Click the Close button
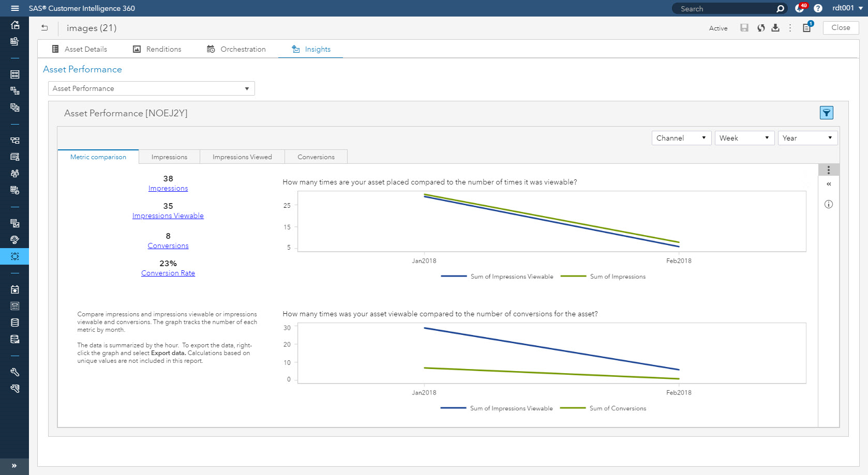This screenshot has width=868, height=475. point(841,28)
